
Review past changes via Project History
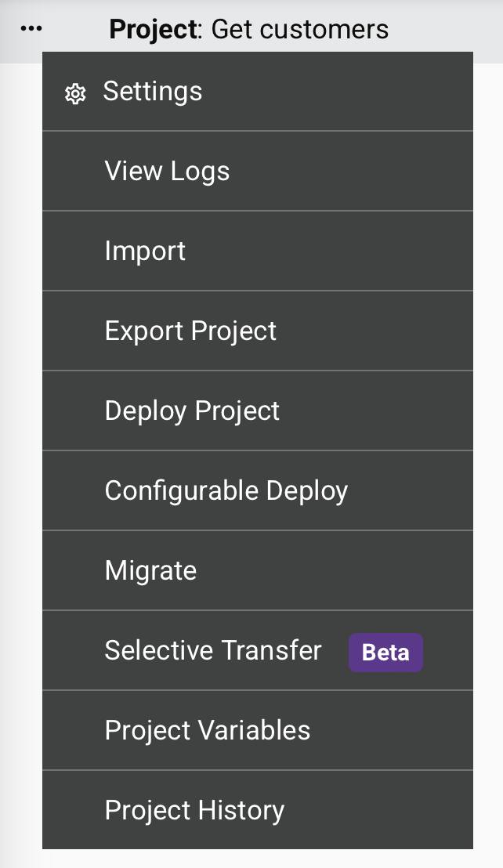[x=257, y=811]
